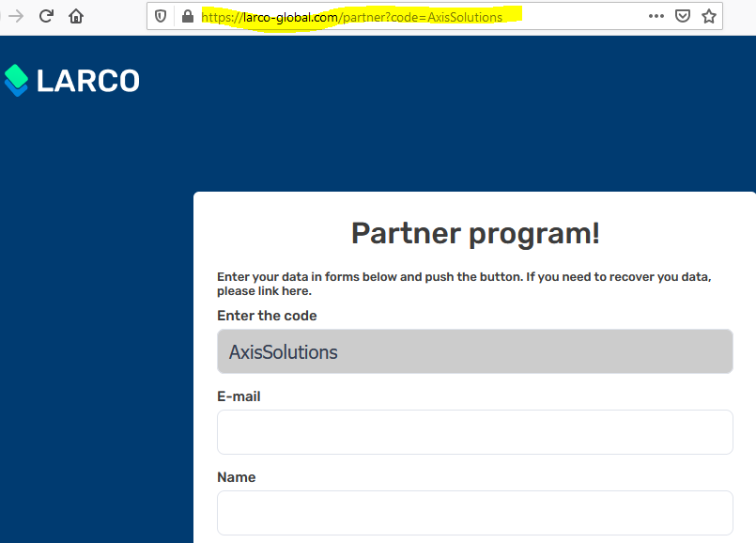This screenshot has width=756, height=543.
Task: Select the larco-global.com URL in address bar
Action: [x=351, y=17]
